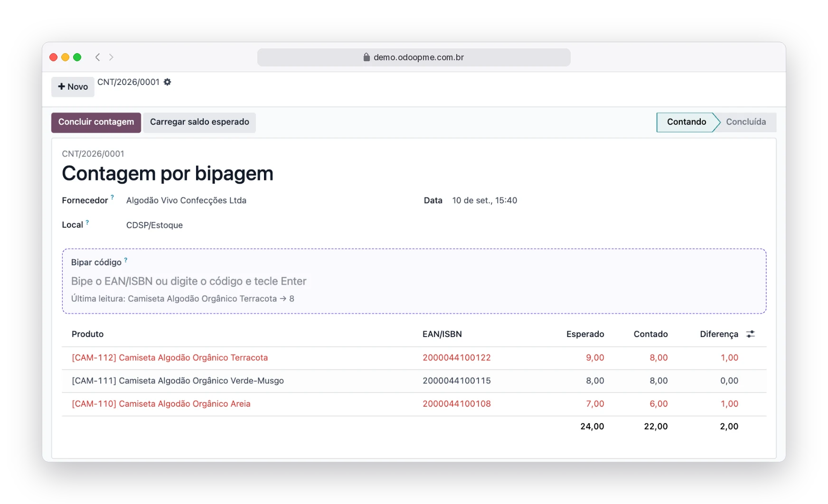Click the CNT/2026/0001 breadcrumb title
828x504 pixels.
tap(128, 82)
